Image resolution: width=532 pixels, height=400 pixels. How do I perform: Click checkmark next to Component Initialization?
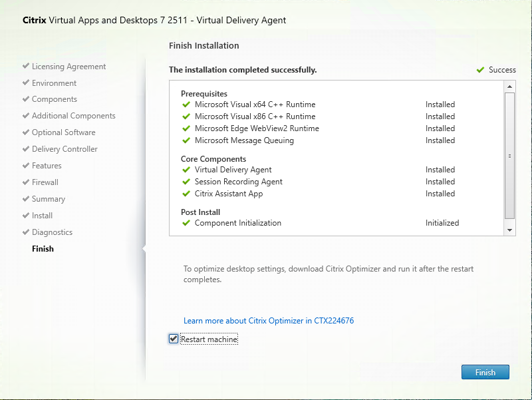(x=186, y=223)
